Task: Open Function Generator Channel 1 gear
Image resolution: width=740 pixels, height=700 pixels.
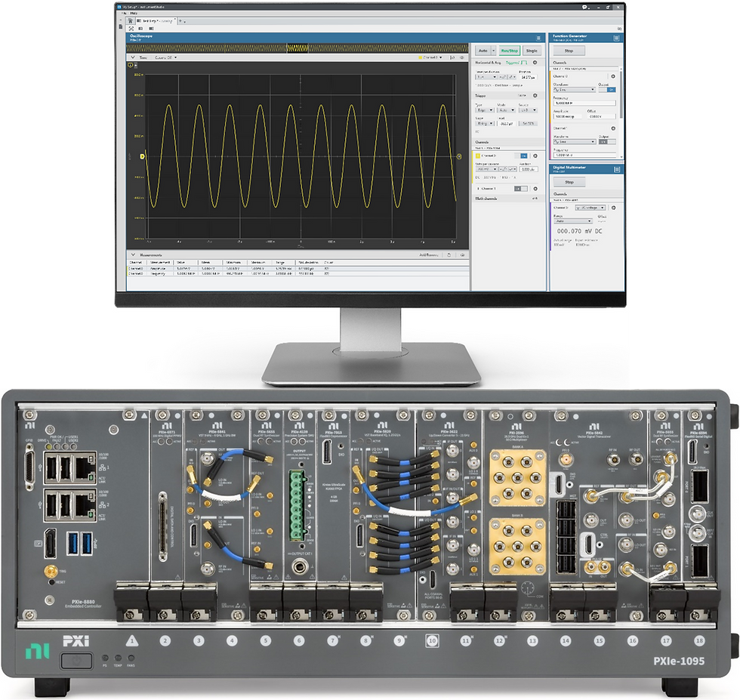Action: coord(613,128)
